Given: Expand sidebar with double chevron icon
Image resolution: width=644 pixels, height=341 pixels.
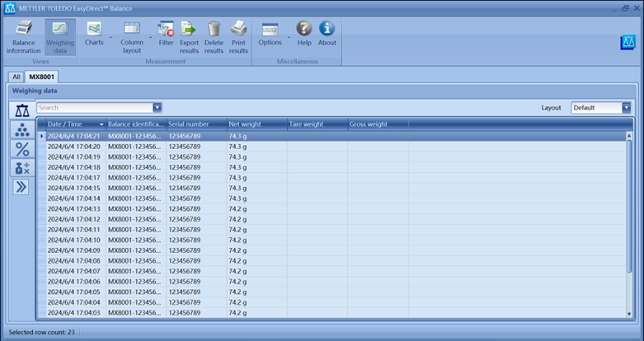Looking at the screenshot, I should pyautogui.click(x=21, y=187).
